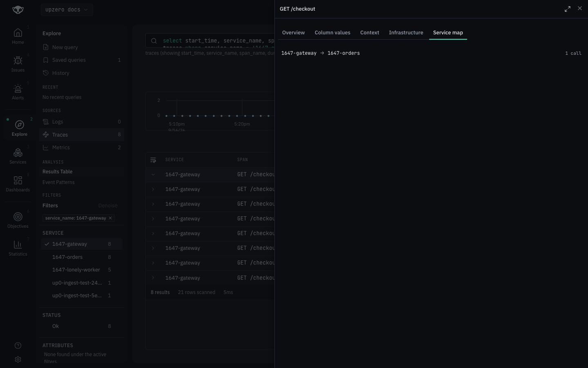Toggle the Denoise filter option

coord(108,206)
